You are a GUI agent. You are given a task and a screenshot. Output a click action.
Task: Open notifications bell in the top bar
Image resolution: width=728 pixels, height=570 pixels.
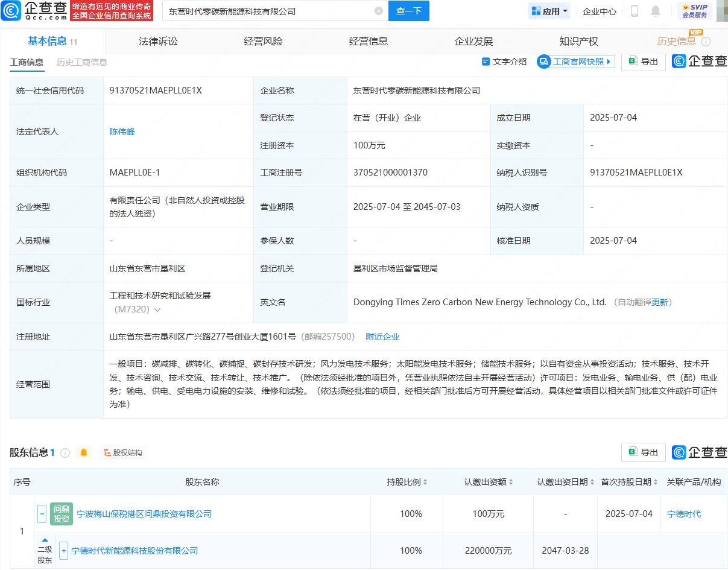pos(656,11)
